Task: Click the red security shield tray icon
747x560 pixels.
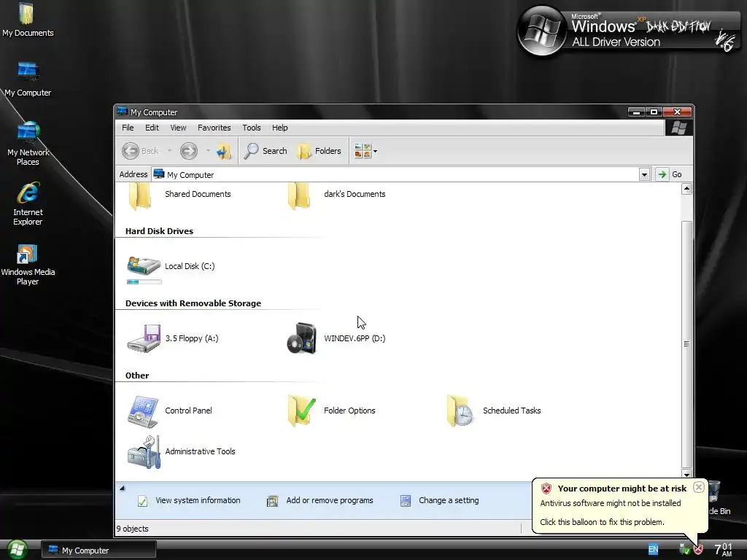Action: click(x=698, y=550)
